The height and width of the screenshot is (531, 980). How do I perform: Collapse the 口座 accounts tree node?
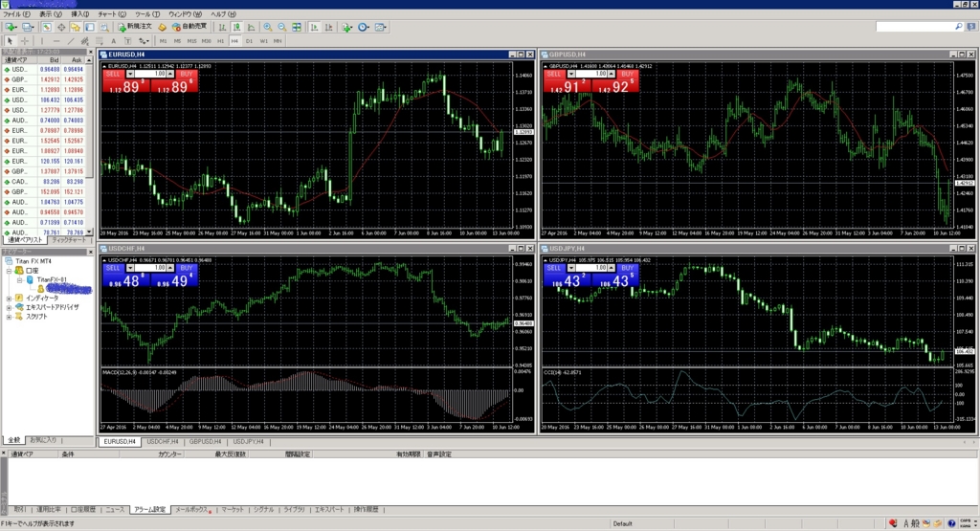click(10, 271)
